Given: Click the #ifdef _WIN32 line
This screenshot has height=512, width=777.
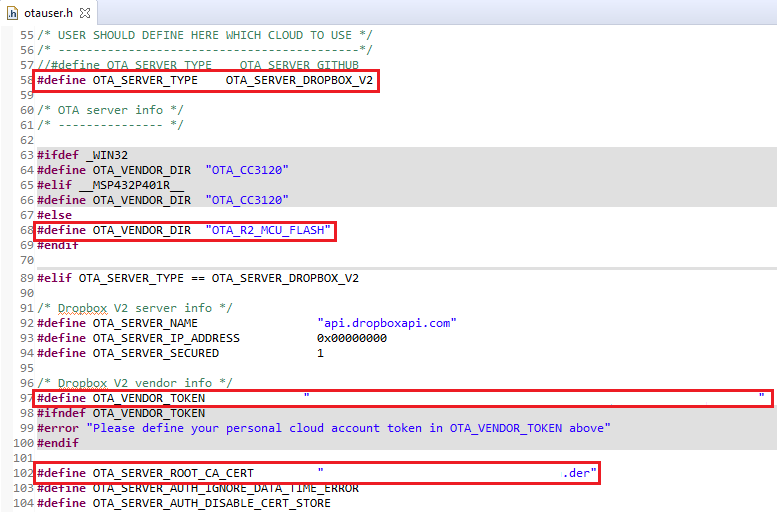Looking at the screenshot, I should (82, 155).
